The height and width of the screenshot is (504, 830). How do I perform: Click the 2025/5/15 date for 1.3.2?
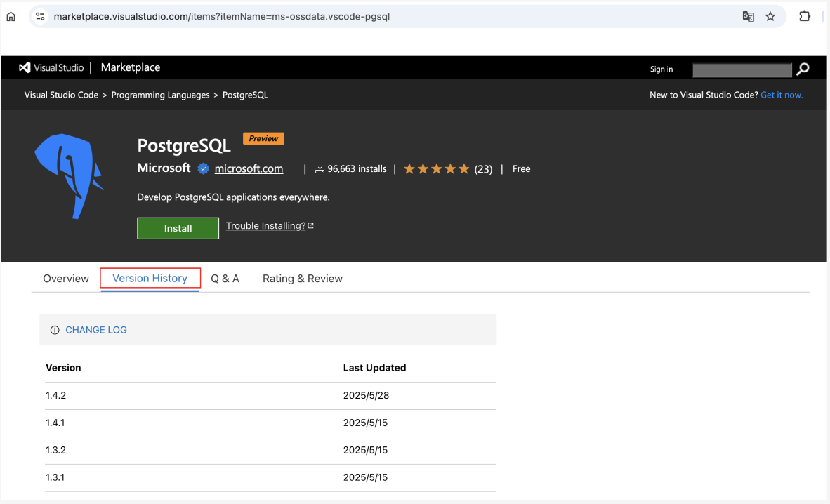click(365, 450)
